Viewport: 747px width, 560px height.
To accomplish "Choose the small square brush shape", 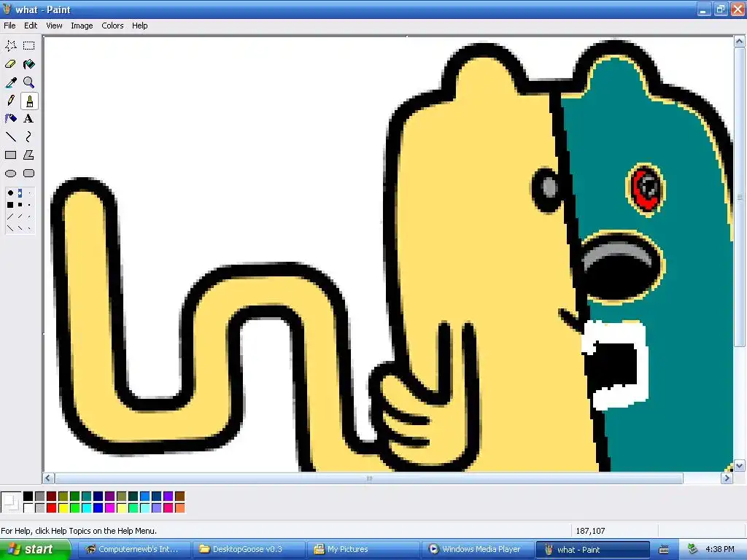I will tap(29, 205).
